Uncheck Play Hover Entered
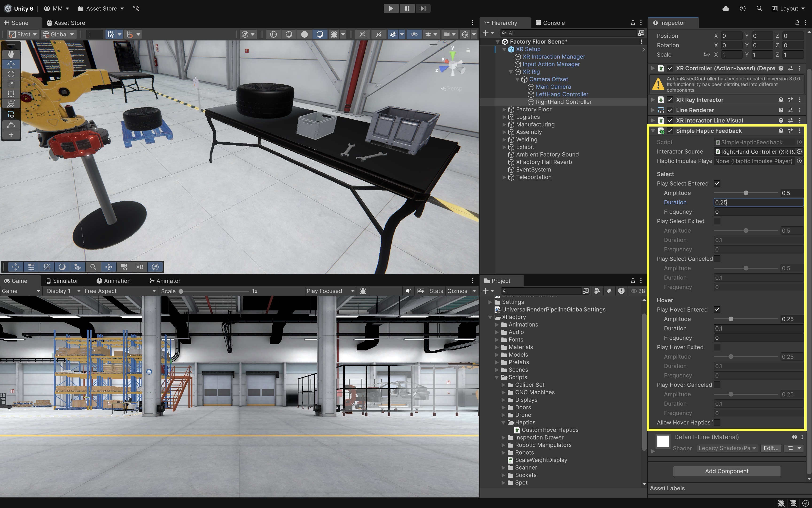Image resolution: width=812 pixels, height=508 pixels. [717, 310]
